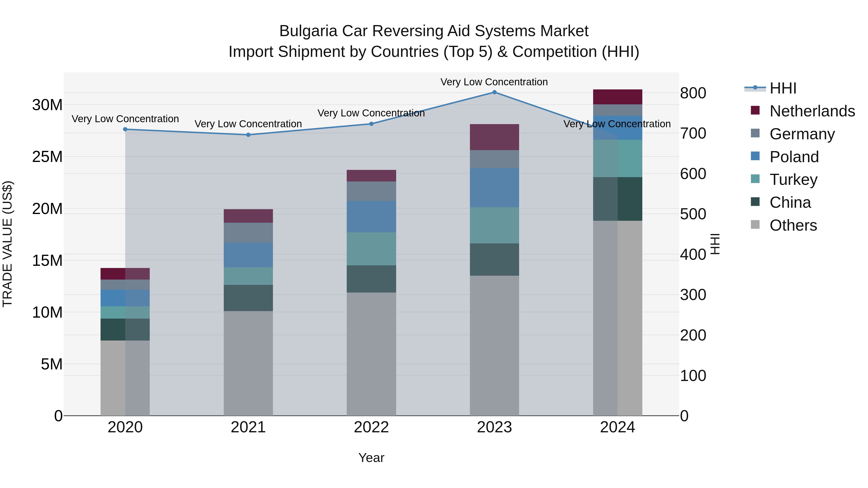Click the 2023 Others bar segment

495,346
